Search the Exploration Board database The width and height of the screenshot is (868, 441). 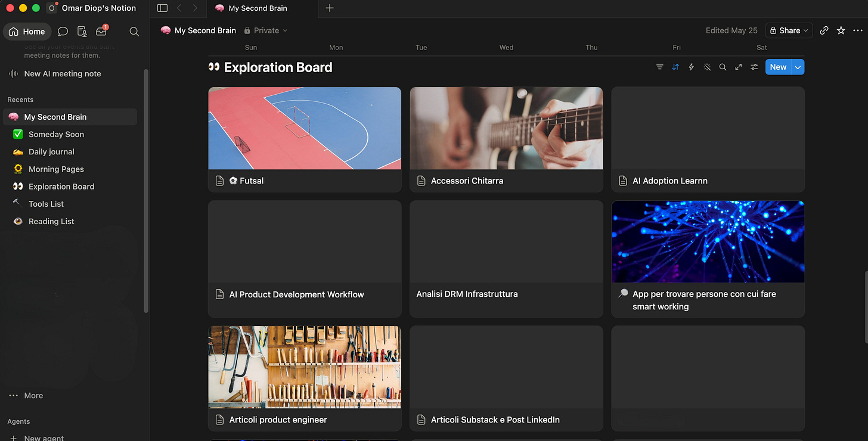click(723, 67)
